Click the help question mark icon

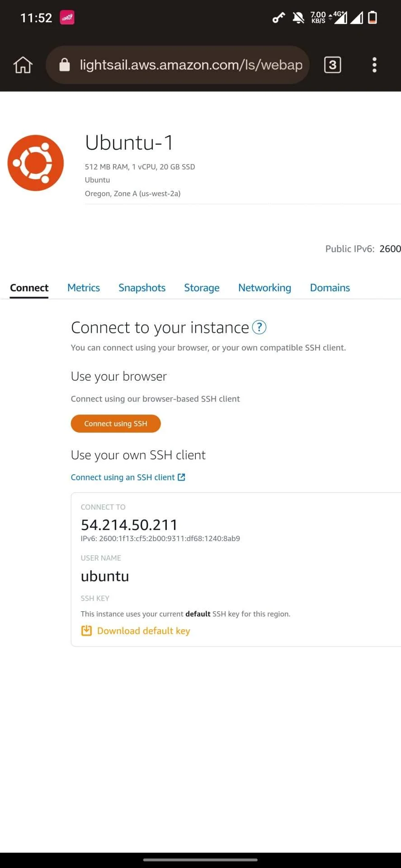pos(259,327)
